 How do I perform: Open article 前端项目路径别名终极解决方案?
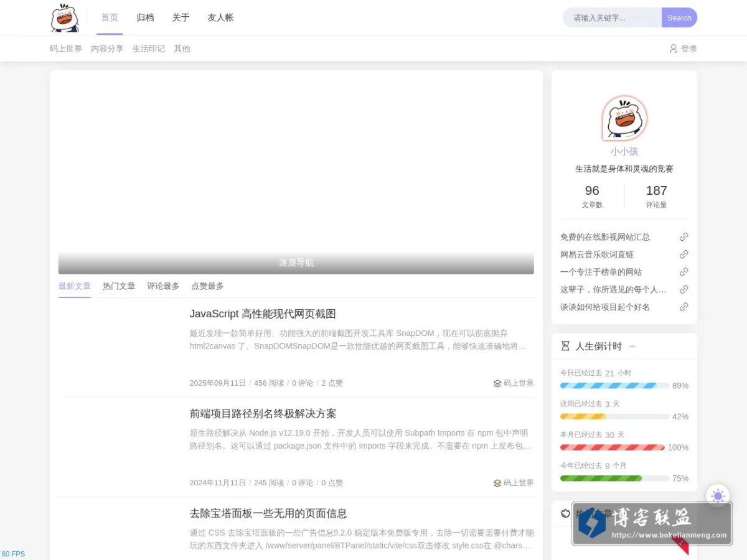click(x=263, y=413)
